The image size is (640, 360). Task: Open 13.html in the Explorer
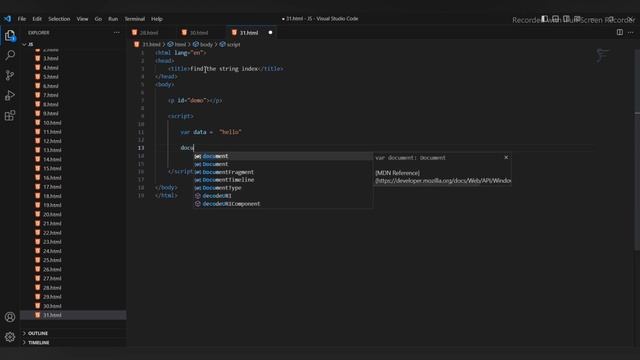tap(52, 150)
